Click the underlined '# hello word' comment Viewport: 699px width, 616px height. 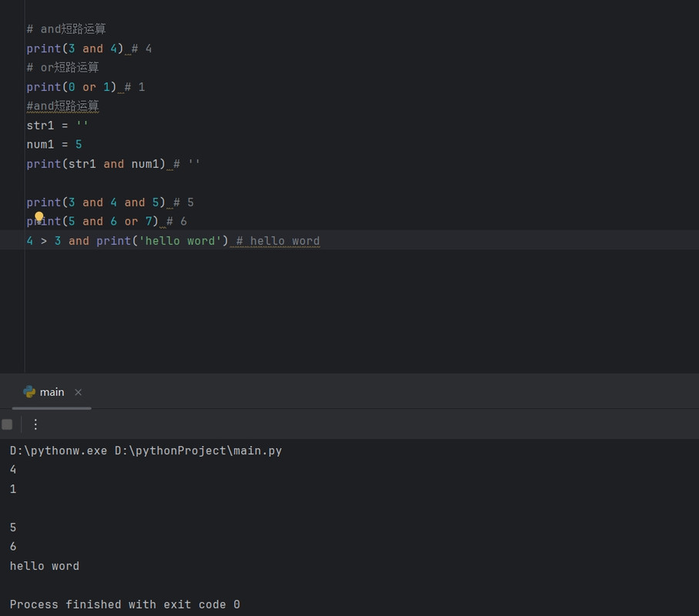(278, 241)
